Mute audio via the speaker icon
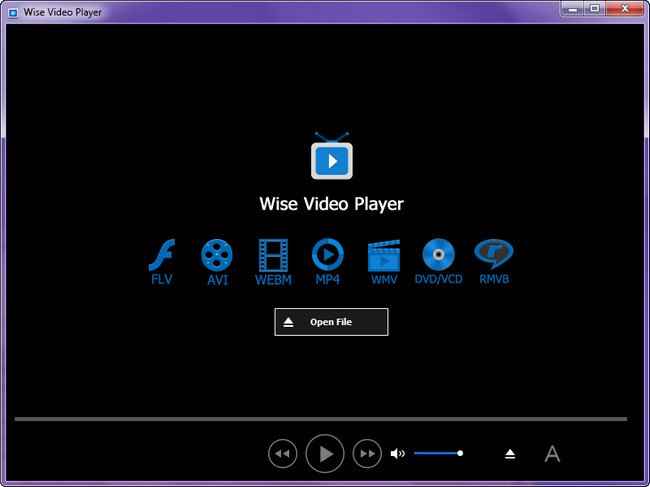Viewport: 650px width, 487px height. point(398,454)
